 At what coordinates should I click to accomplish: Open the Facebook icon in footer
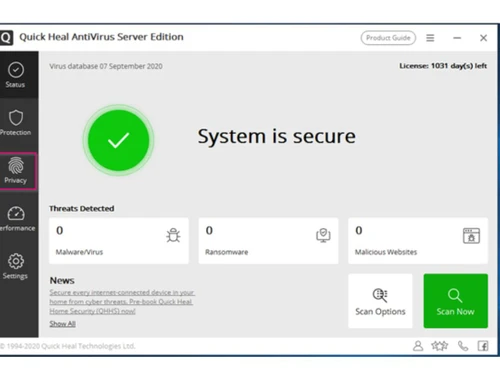(x=483, y=346)
